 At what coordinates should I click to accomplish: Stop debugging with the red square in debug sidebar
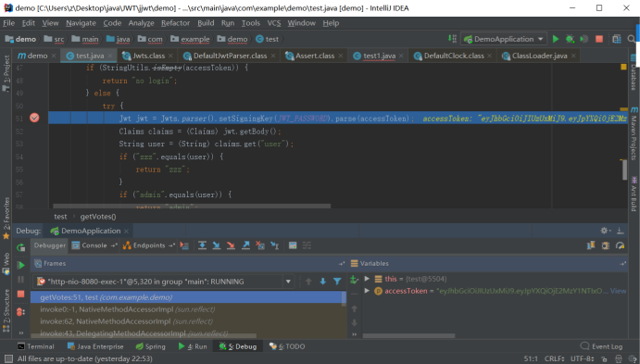pos(20,295)
